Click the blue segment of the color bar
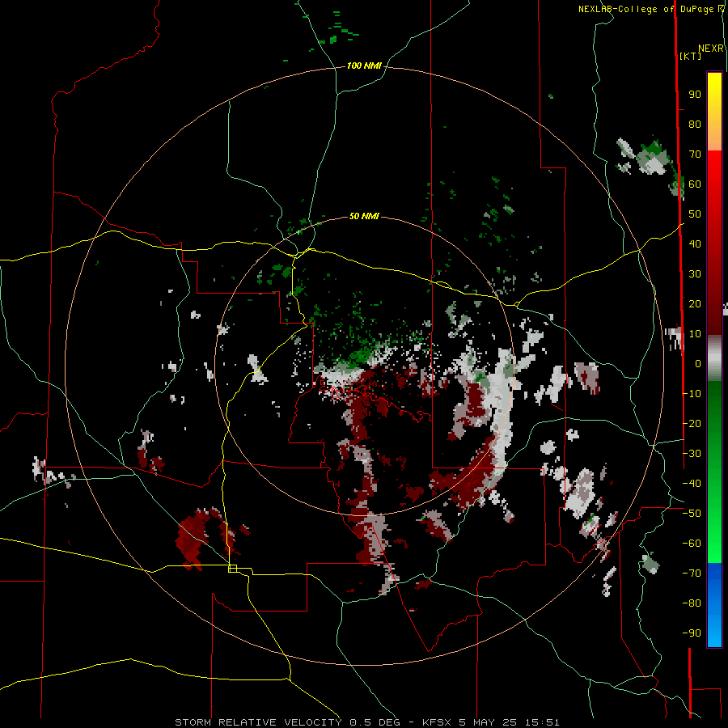Image resolution: width=728 pixels, height=728 pixels. pyautogui.click(x=714, y=604)
